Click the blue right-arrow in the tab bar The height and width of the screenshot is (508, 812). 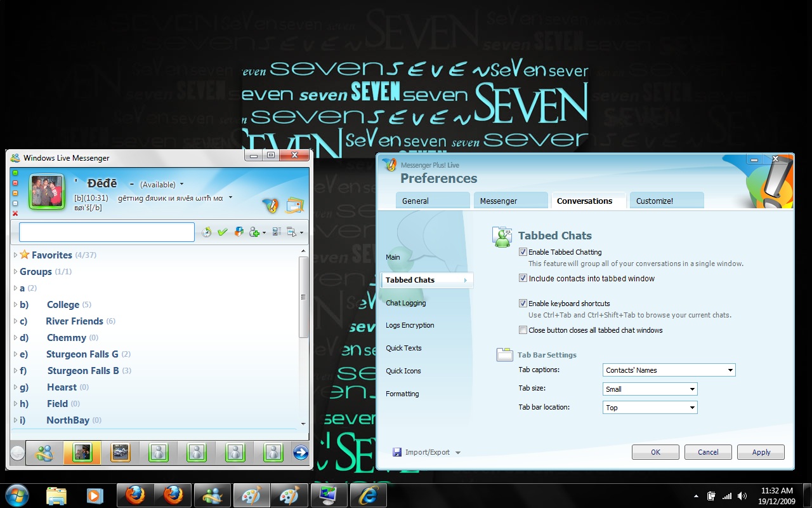tap(301, 452)
